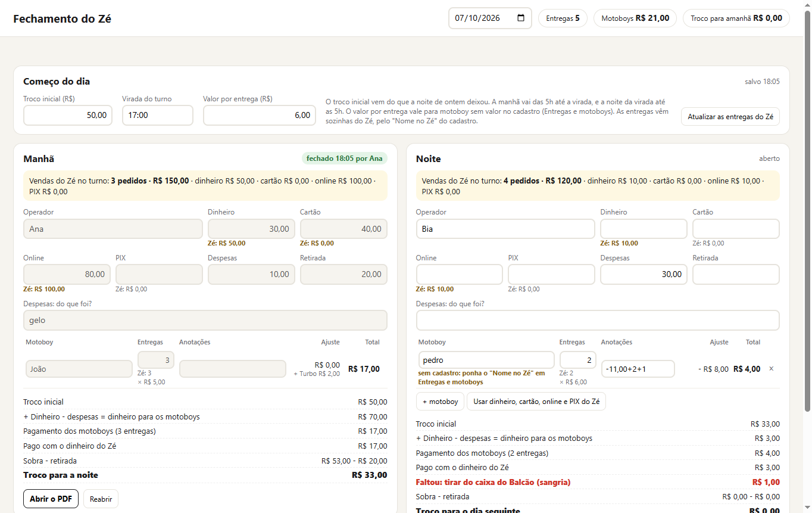Click the Manhã expense description gelo
Screen dimensions: 812x513
click(x=205, y=321)
